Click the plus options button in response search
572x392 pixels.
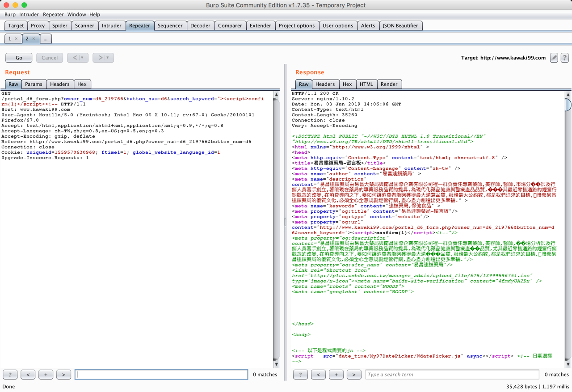pos(336,375)
